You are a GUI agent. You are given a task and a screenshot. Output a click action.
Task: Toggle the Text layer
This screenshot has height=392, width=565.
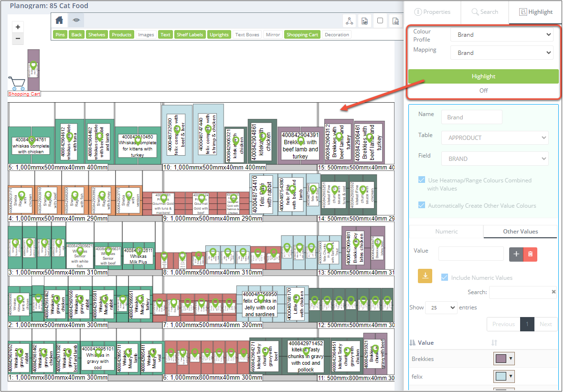165,34
